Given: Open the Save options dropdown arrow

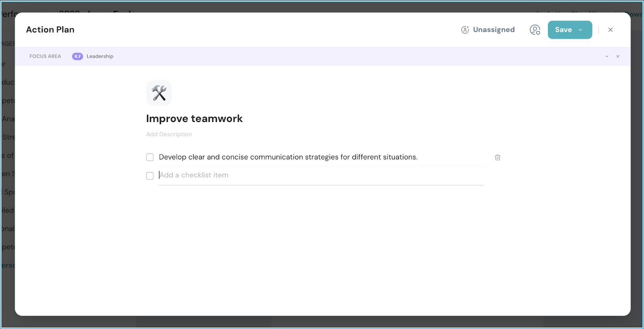Looking at the screenshot, I should [580, 30].
